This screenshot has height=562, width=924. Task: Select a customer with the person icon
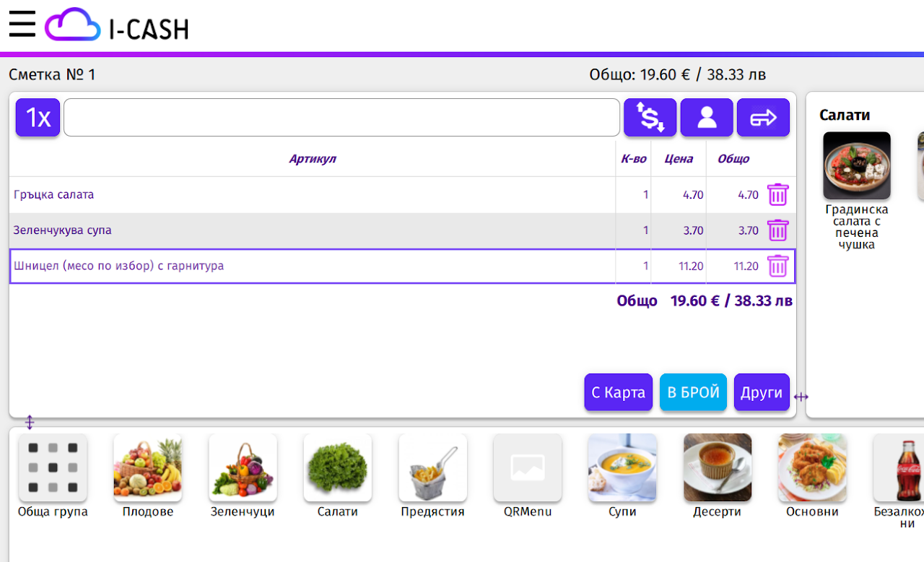tap(707, 118)
